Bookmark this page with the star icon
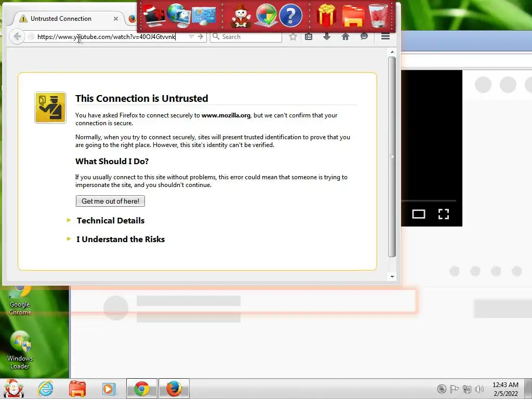Screen dimensions: 532x399 click(293, 37)
